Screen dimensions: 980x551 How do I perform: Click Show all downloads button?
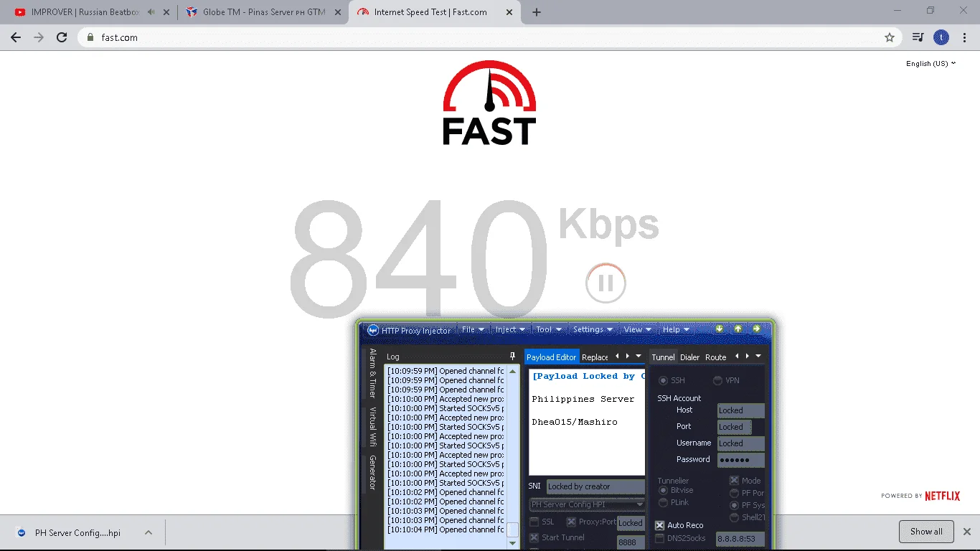(x=926, y=532)
